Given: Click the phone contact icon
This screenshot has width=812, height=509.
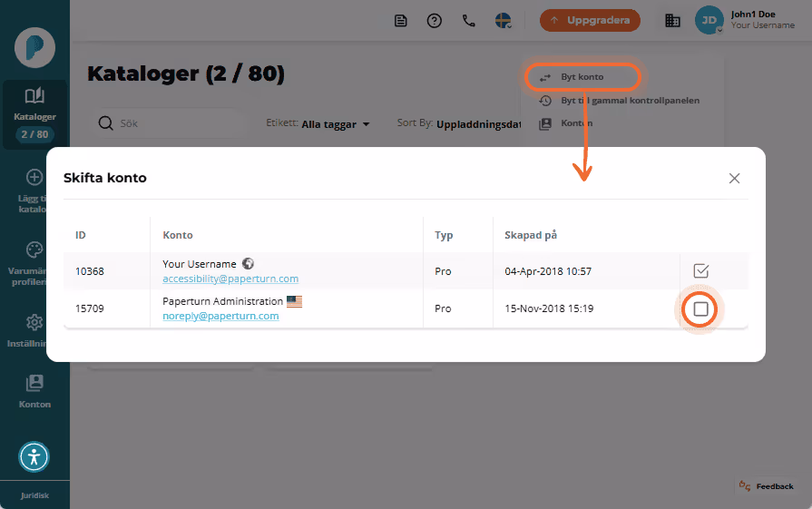Looking at the screenshot, I should pyautogui.click(x=469, y=21).
